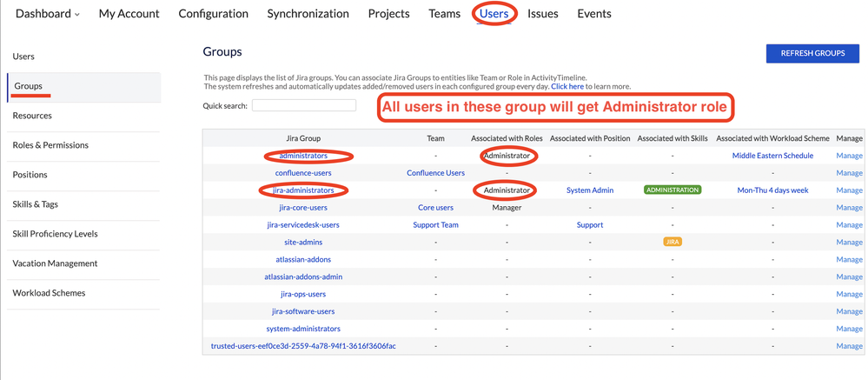Open the Core users team link
868x380 pixels.
tap(435, 208)
